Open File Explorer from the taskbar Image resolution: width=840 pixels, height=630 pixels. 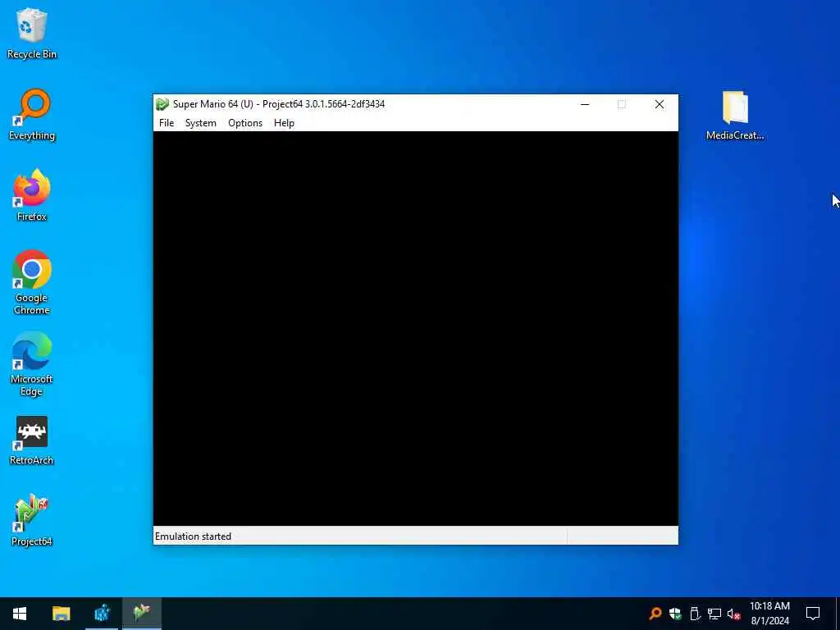click(61, 614)
